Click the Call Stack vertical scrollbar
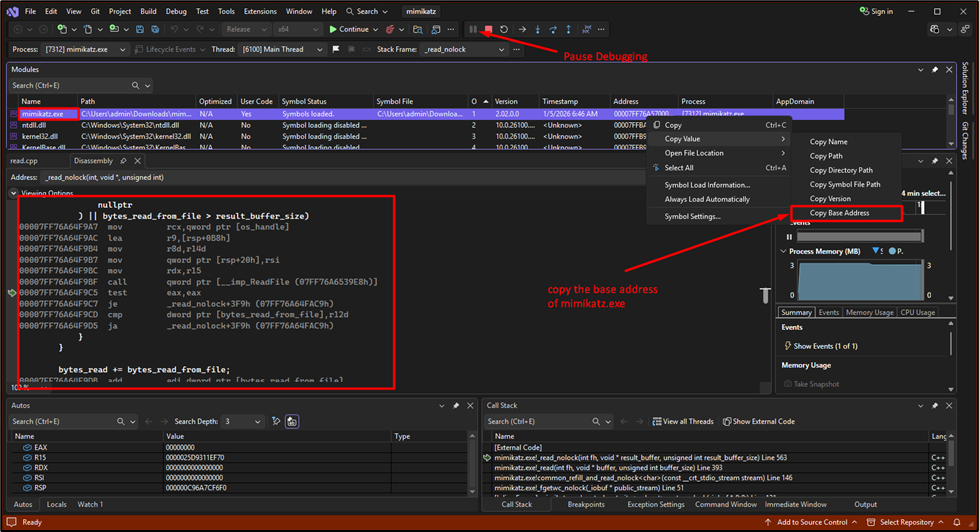 [x=951, y=463]
